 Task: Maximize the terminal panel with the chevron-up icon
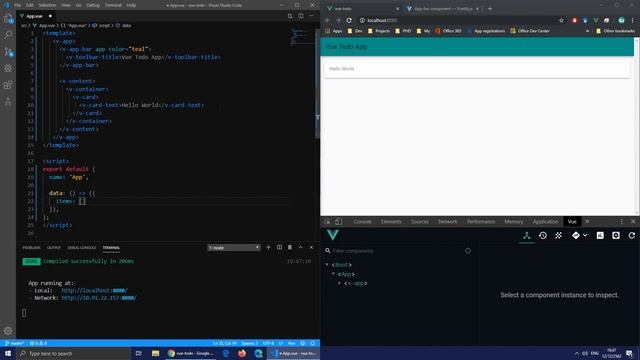300,247
